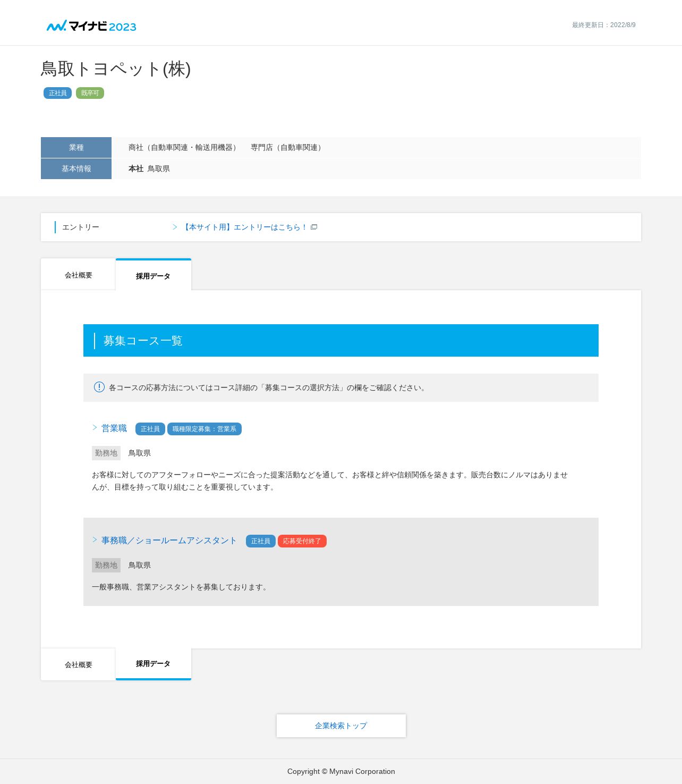Image resolution: width=682 pixels, height=784 pixels.
Task: Click the Copyright © Mynavi Corporation footer text
Action: point(341,771)
